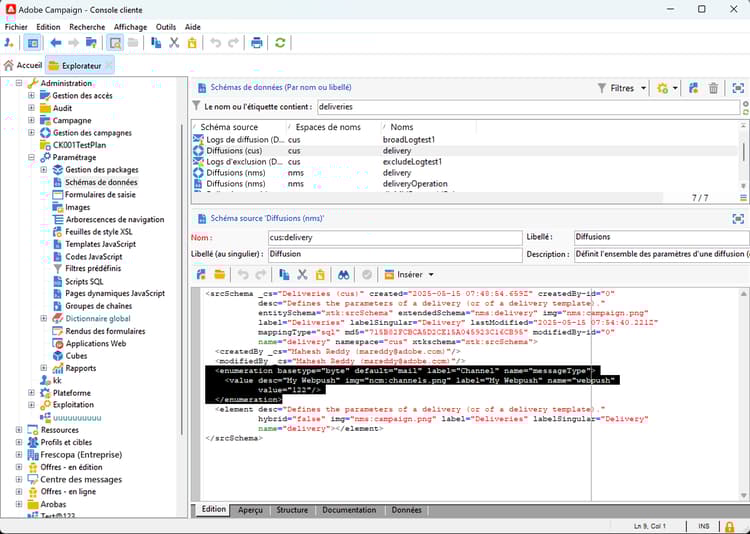750x534 pixels.
Task: Select Schémas de données in tree
Action: coord(101,182)
